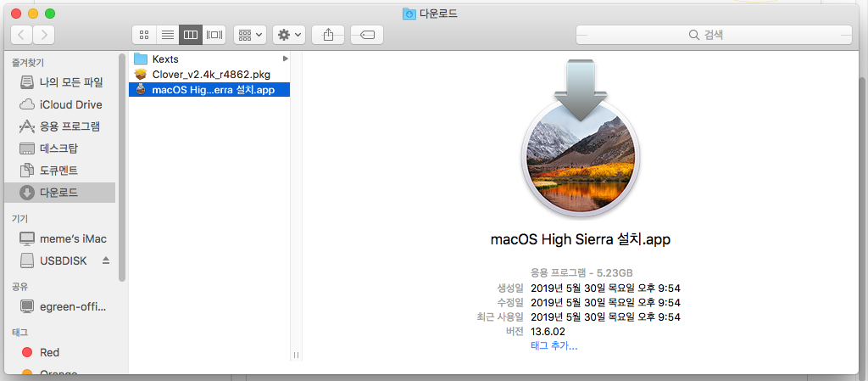This screenshot has height=381, width=868.
Task: Open the item arrangement dropdown
Action: pyautogui.click(x=250, y=35)
